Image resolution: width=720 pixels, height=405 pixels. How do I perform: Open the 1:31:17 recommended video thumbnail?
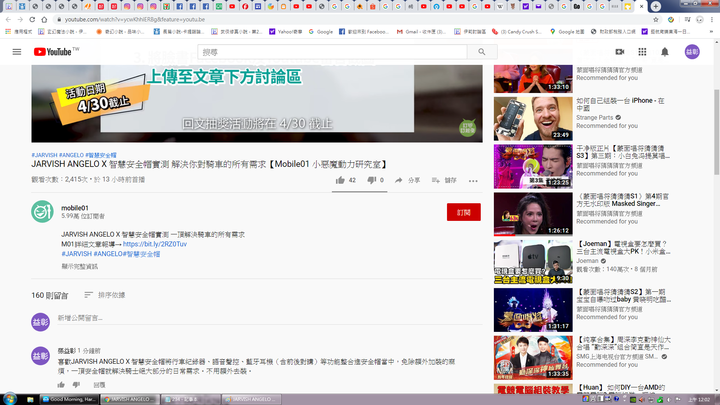(533, 310)
